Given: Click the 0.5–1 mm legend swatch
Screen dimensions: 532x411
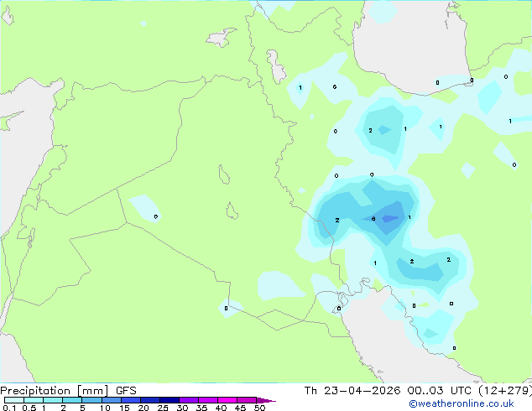Looking at the screenshot, I should tap(34, 400).
